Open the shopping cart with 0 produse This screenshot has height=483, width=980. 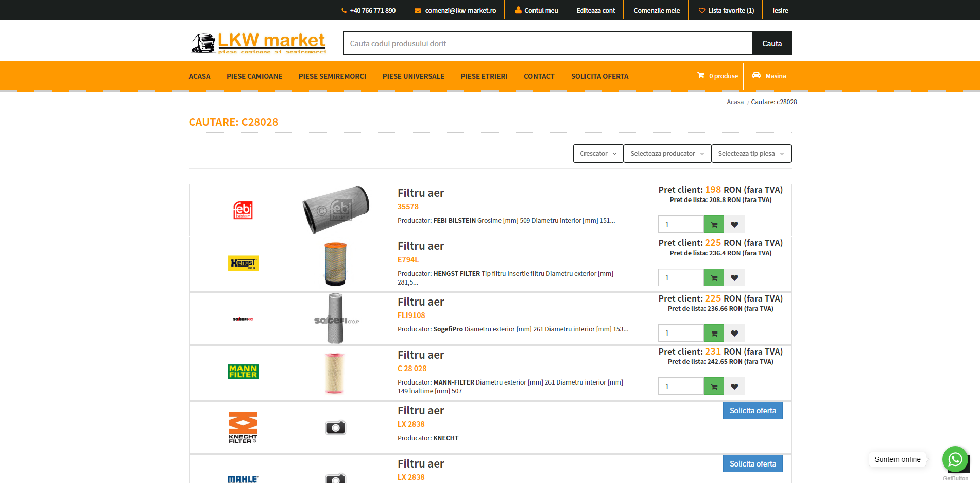717,76
